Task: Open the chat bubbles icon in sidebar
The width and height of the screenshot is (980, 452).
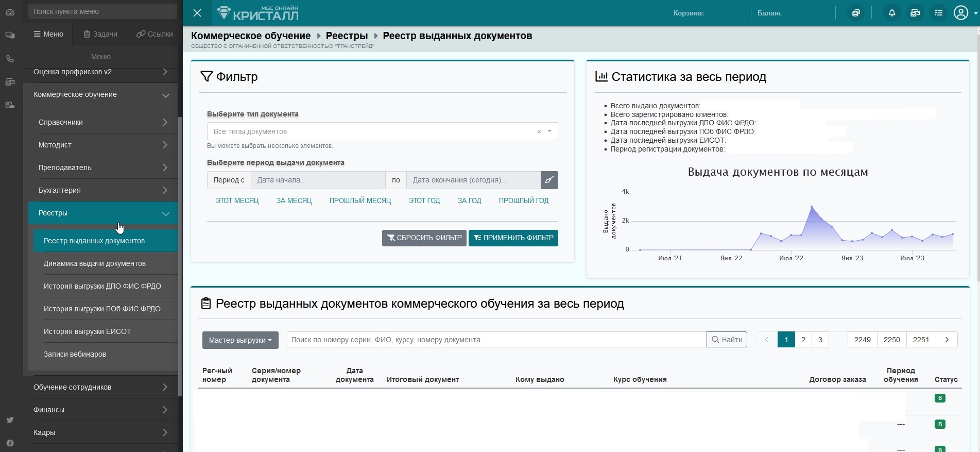Action: [10, 36]
